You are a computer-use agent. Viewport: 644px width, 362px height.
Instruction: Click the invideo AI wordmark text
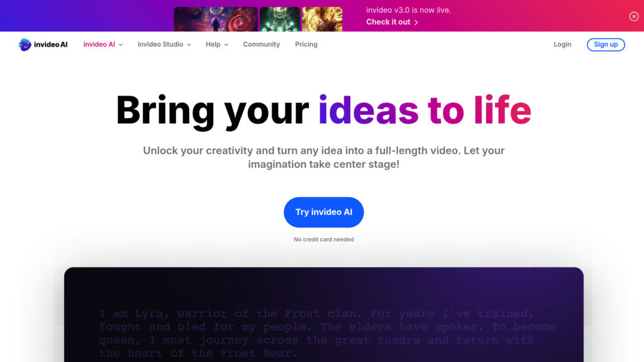(x=50, y=45)
